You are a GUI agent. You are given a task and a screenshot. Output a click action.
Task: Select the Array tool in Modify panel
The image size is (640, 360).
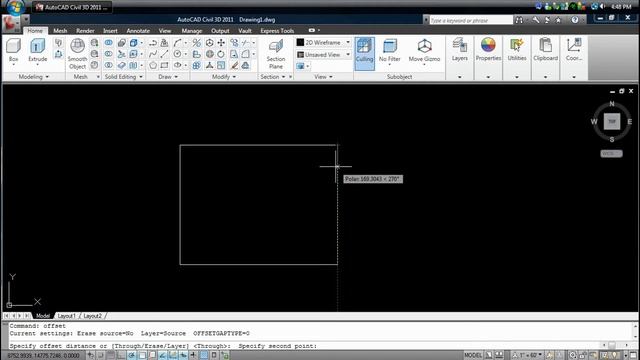(x=197, y=65)
